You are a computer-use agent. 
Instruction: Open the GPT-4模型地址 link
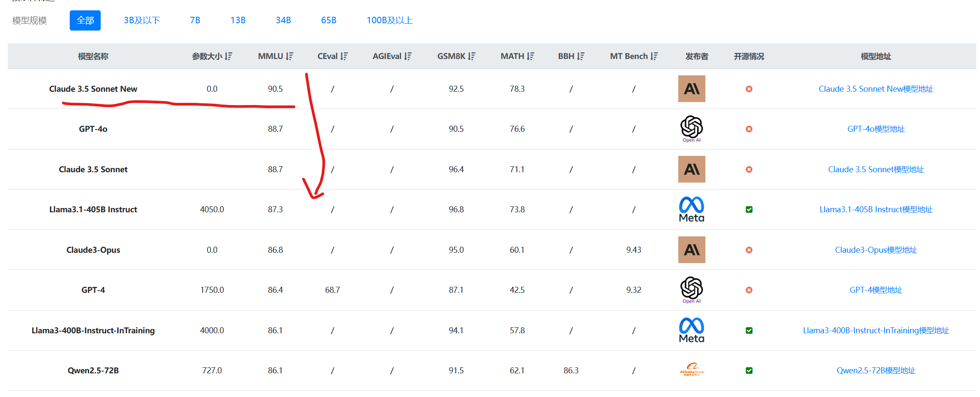click(x=876, y=290)
